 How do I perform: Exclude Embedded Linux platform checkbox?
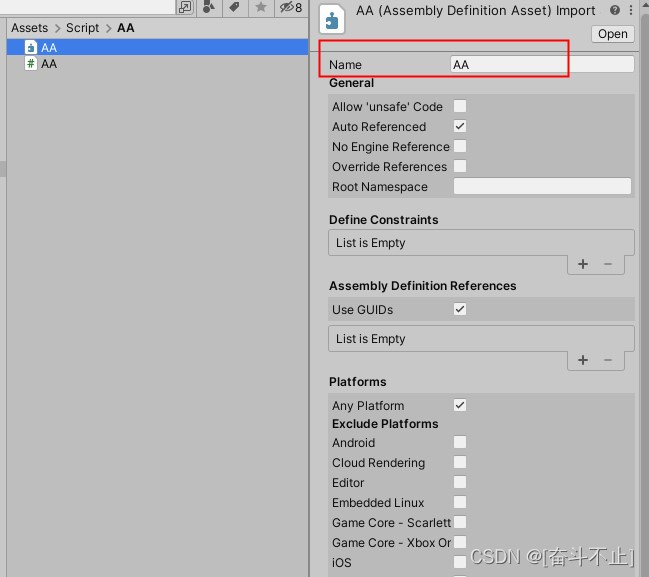(x=460, y=502)
